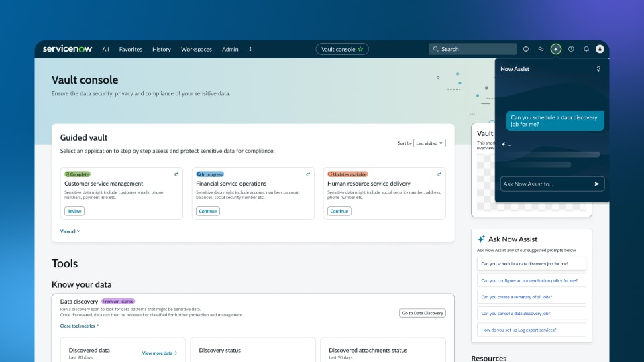The image size is (644, 362).
Task: Open the History menu
Action: [x=162, y=49]
